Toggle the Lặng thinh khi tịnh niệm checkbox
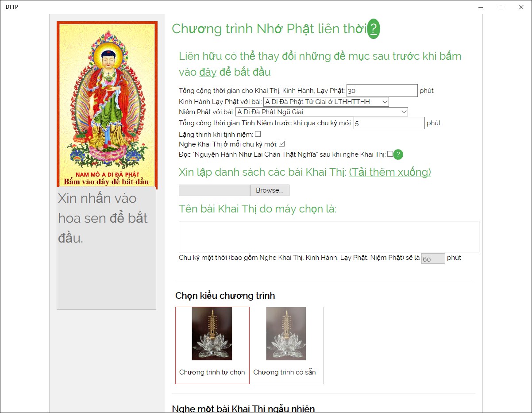The width and height of the screenshot is (532, 413). tap(258, 134)
